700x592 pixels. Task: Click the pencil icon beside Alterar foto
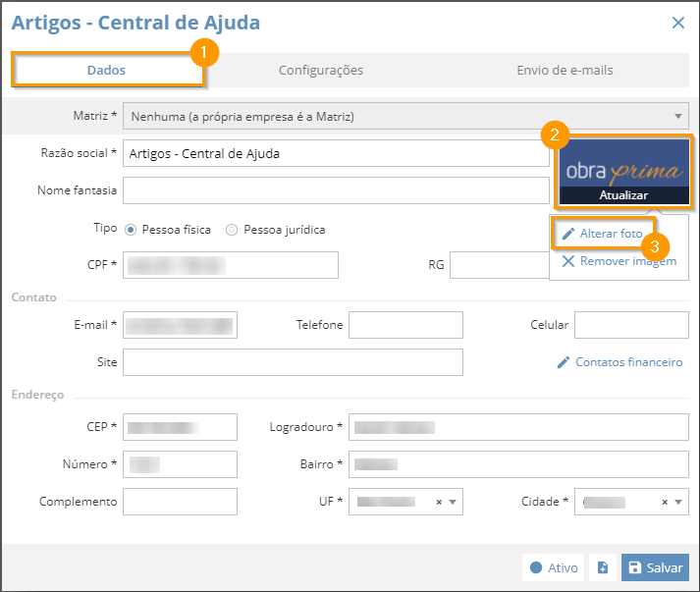coord(567,234)
